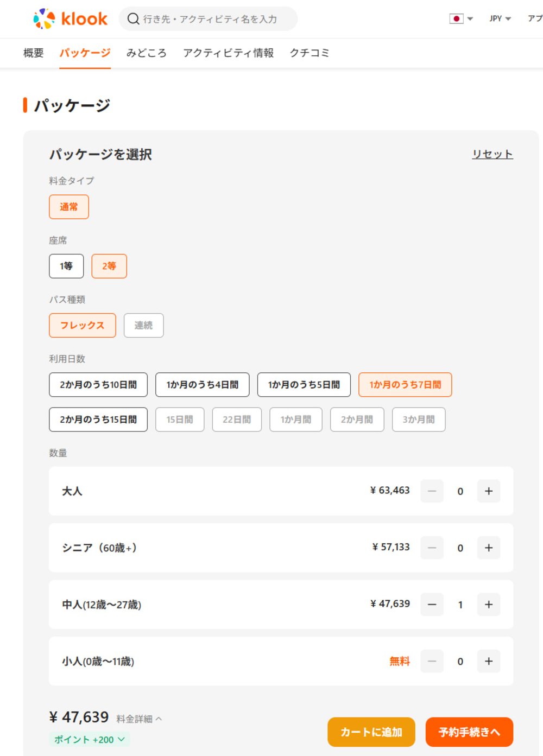Image resolution: width=543 pixels, height=756 pixels.
Task: Decrease 中人 quantity with minus icon
Action: [432, 604]
